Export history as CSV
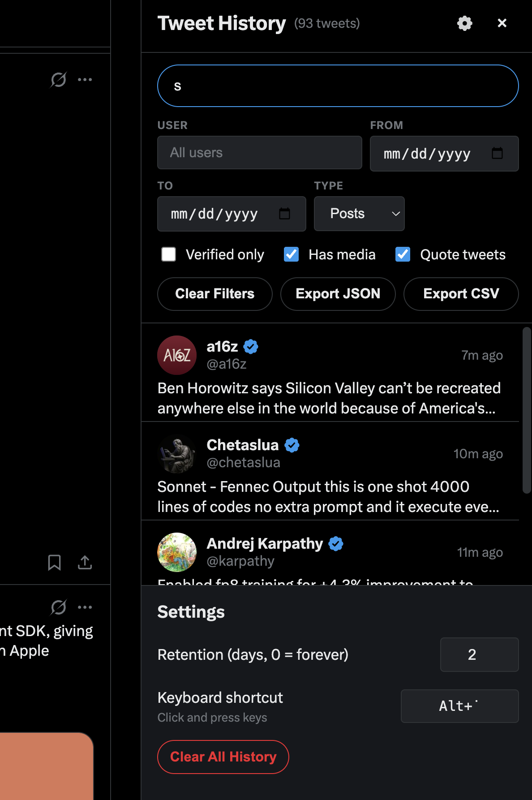532x800 pixels. (x=461, y=294)
